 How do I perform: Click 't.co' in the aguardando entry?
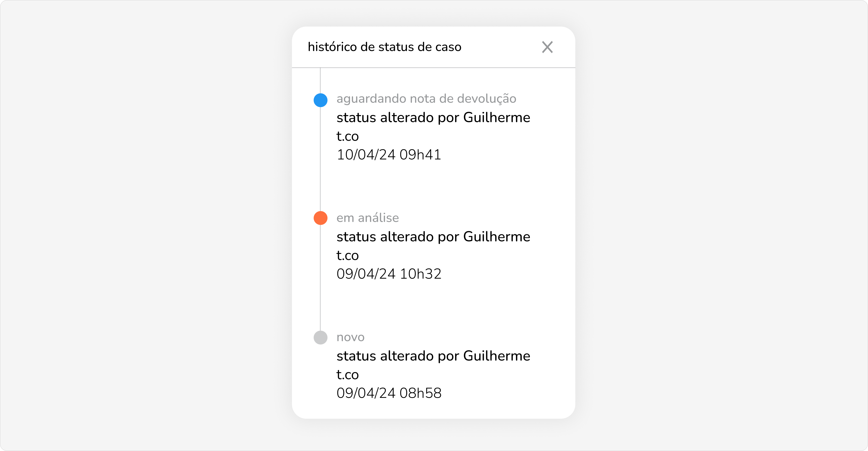(347, 136)
